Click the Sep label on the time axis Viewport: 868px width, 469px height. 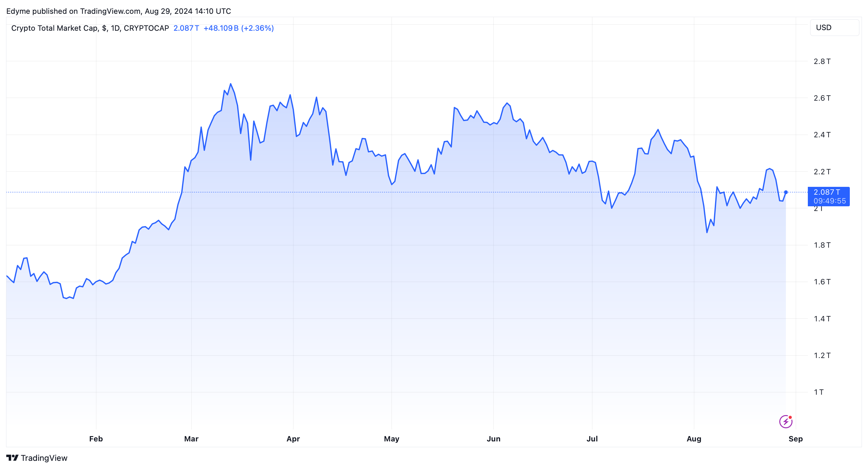point(796,439)
